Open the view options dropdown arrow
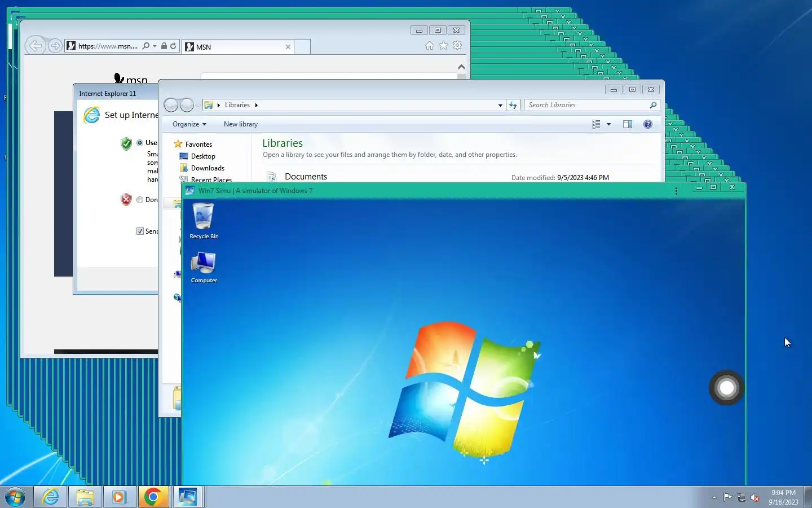The image size is (812, 508). pos(608,124)
